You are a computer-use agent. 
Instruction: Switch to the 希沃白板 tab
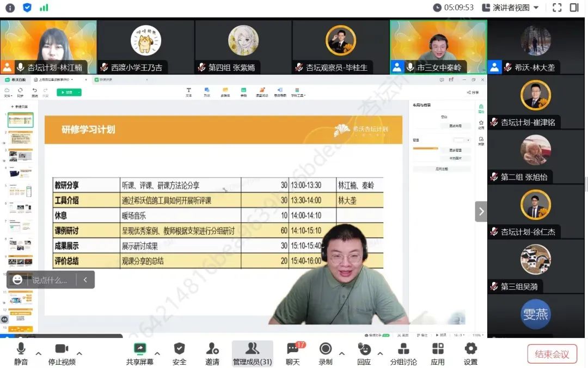(x=16, y=79)
